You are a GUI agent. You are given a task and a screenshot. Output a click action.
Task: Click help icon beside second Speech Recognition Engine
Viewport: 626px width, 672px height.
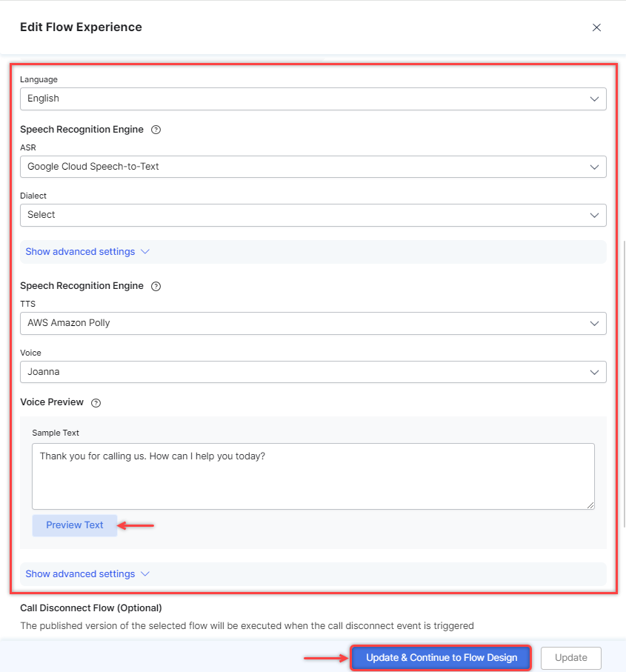pyautogui.click(x=156, y=286)
